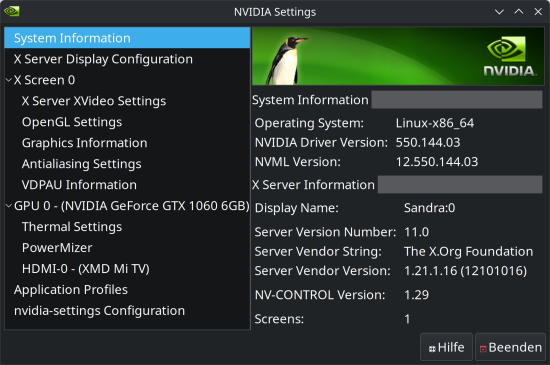Click the Server Vendor Version label

point(322,271)
